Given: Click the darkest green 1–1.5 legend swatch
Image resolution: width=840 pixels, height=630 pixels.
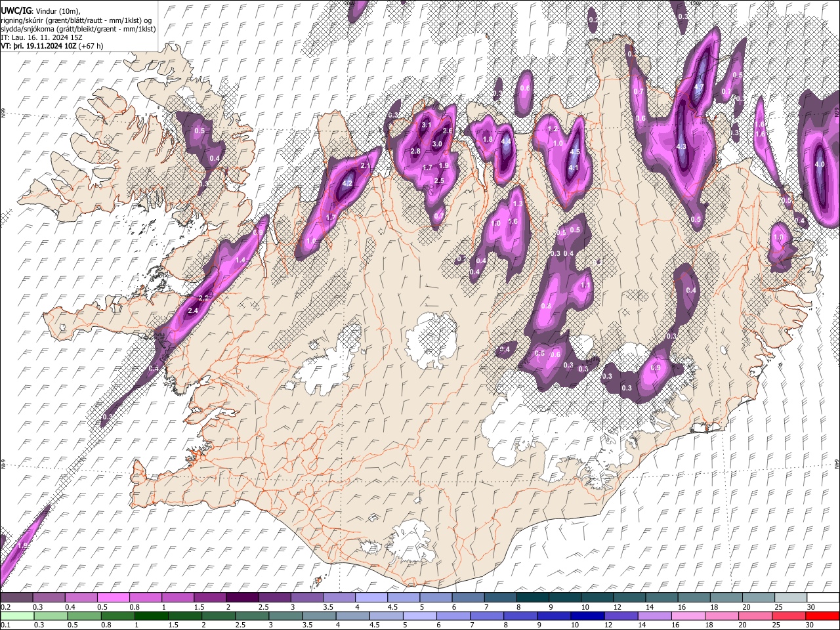Looking at the screenshot, I should tap(152, 616).
